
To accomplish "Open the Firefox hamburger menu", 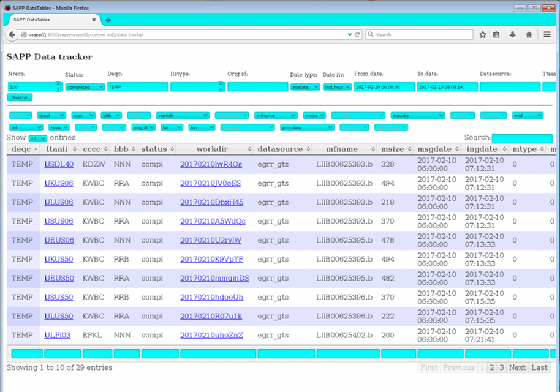I will [x=547, y=35].
